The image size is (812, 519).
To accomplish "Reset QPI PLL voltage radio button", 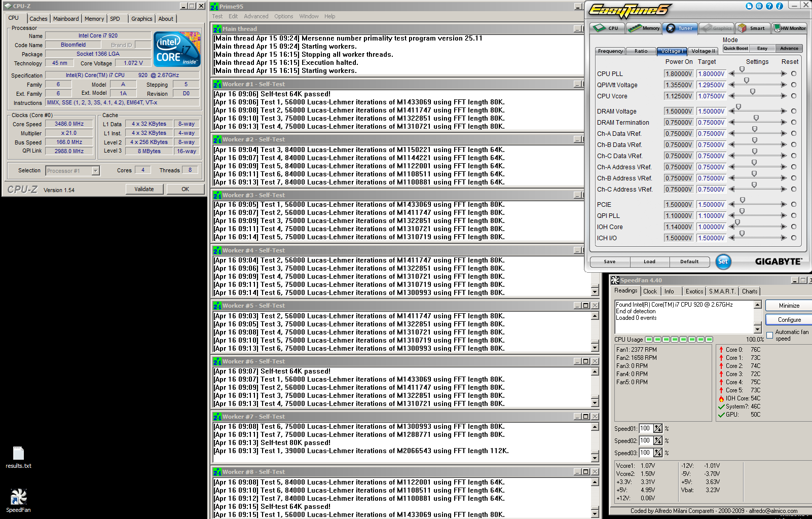I will (x=794, y=215).
